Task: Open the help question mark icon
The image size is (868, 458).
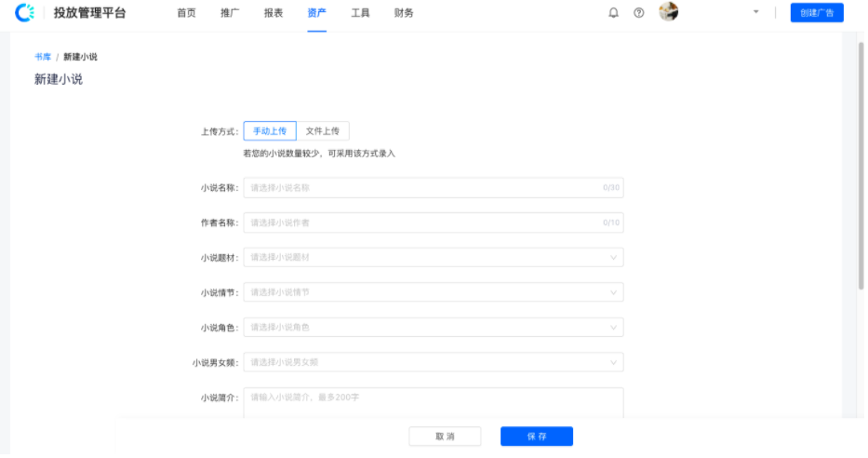Action: point(639,13)
